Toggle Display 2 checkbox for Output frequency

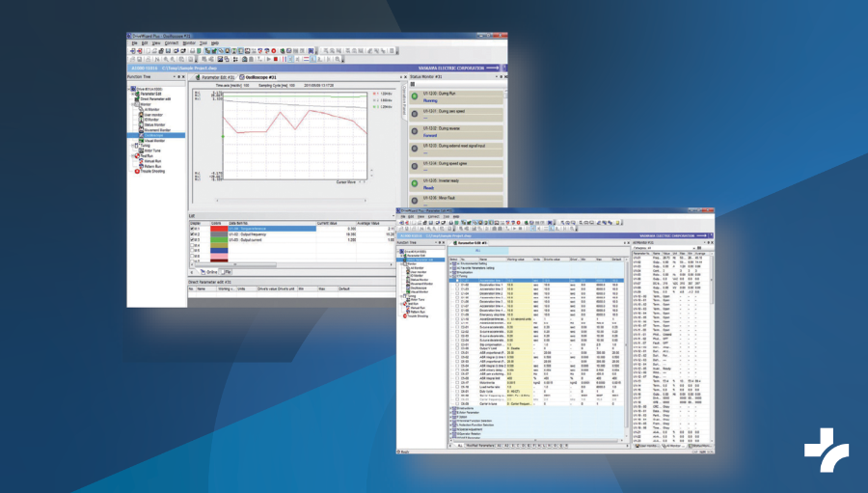[192, 234]
